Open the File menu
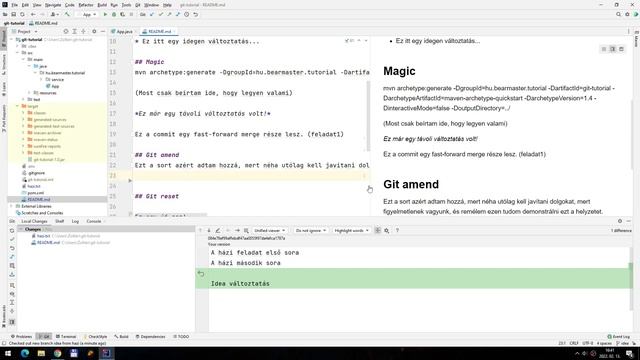Viewport: 640px width, 360px height. [x=14, y=5]
